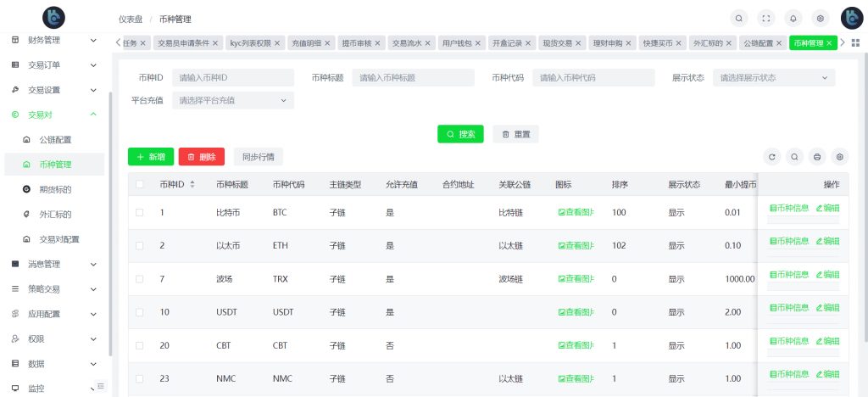Open the 平台充值 dropdown

click(233, 100)
